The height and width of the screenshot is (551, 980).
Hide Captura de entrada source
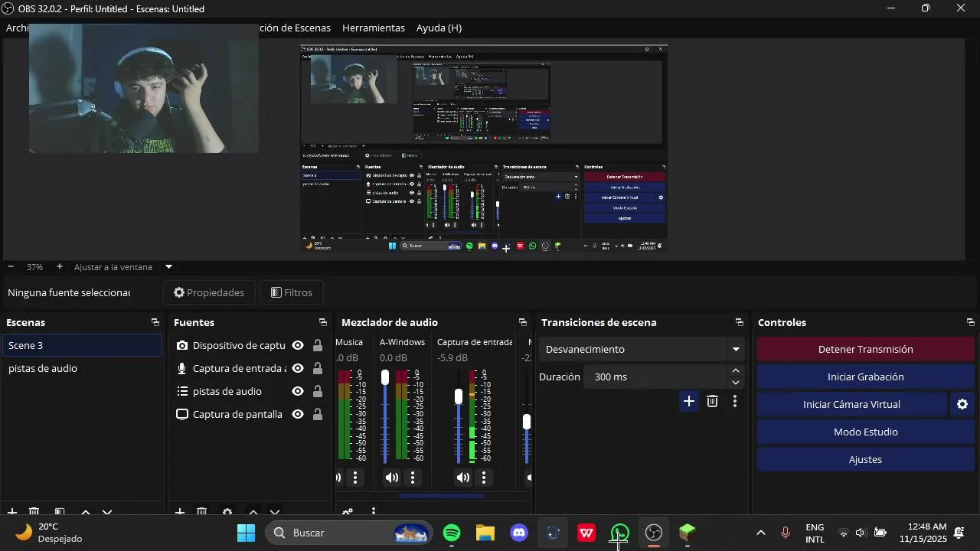tap(298, 368)
